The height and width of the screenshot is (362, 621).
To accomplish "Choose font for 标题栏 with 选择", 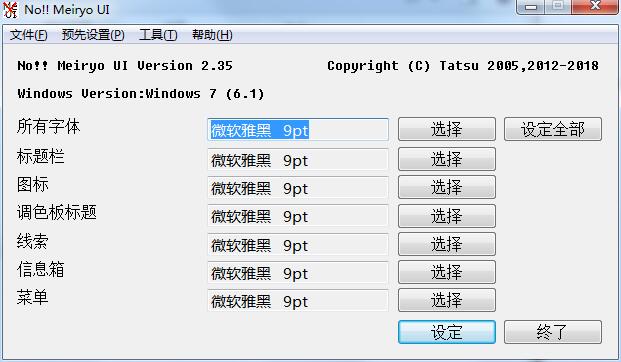I will (447, 159).
